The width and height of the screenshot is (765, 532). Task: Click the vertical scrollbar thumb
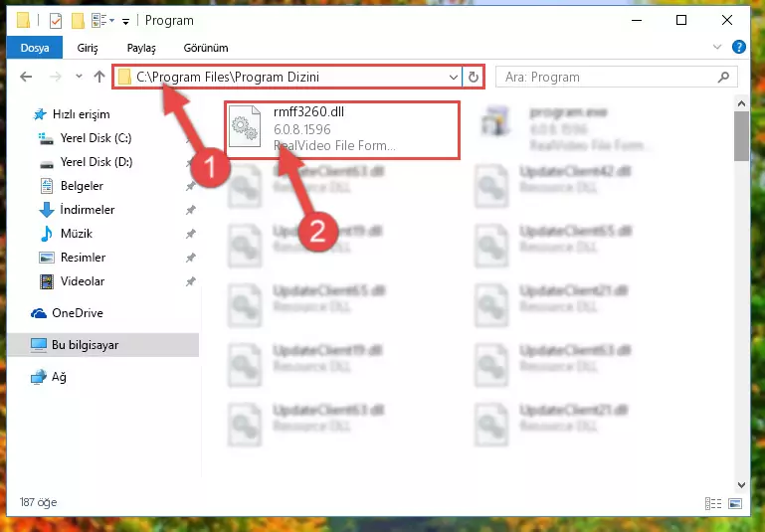click(x=741, y=136)
